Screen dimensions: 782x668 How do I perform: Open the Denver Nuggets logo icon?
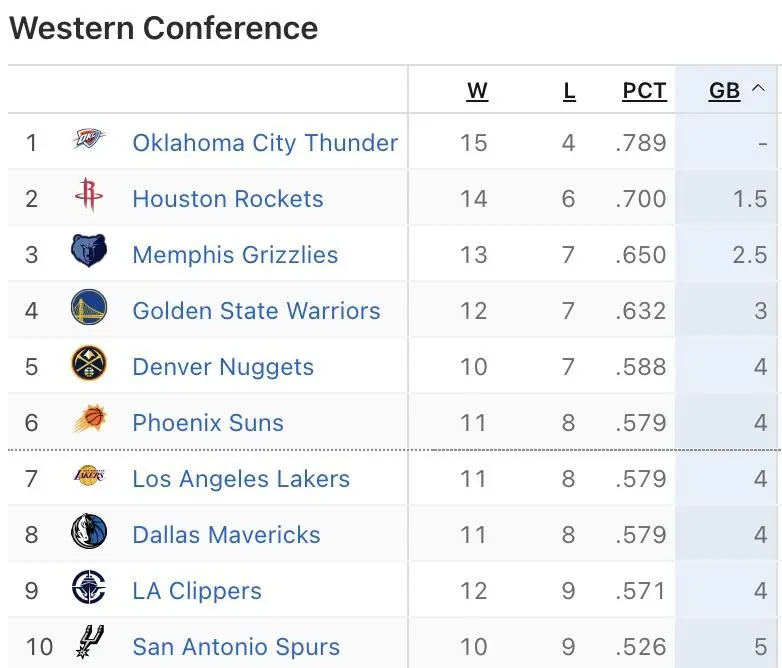pyautogui.click(x=89, y=363)
